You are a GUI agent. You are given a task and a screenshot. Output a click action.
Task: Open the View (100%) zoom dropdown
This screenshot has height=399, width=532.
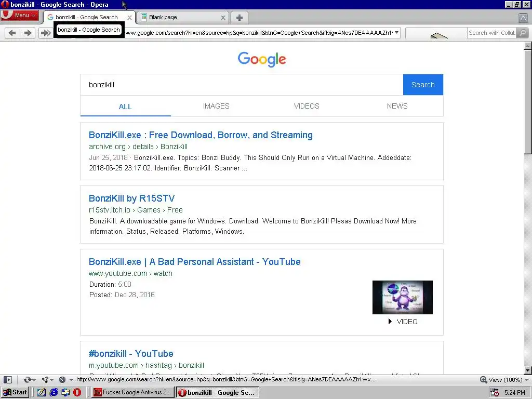508,380
